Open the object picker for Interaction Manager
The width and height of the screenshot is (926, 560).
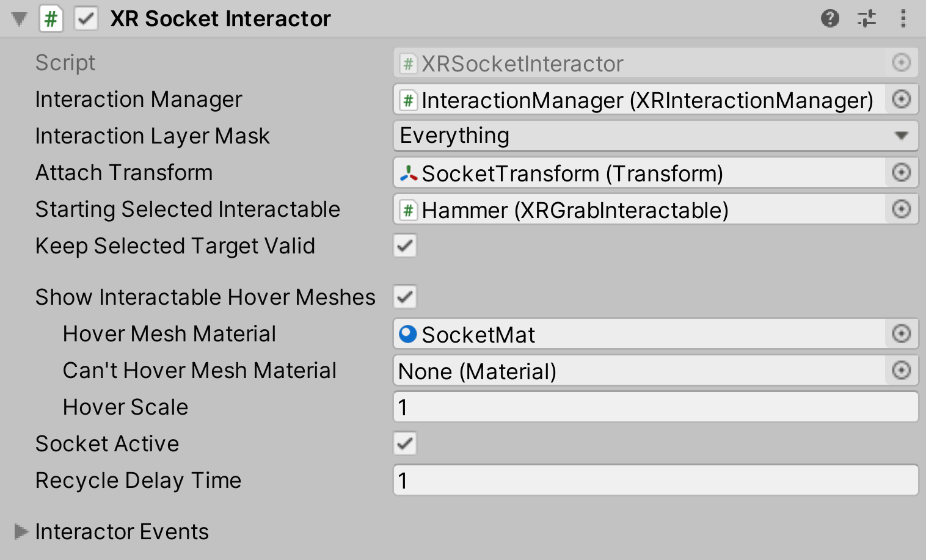coord(902,99)
